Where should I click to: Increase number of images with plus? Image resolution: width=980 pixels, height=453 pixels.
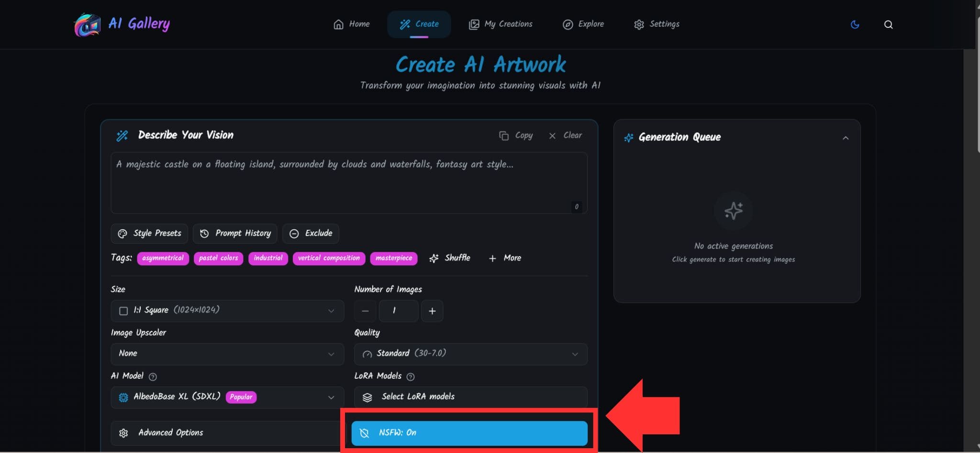(x=432, y=311)
